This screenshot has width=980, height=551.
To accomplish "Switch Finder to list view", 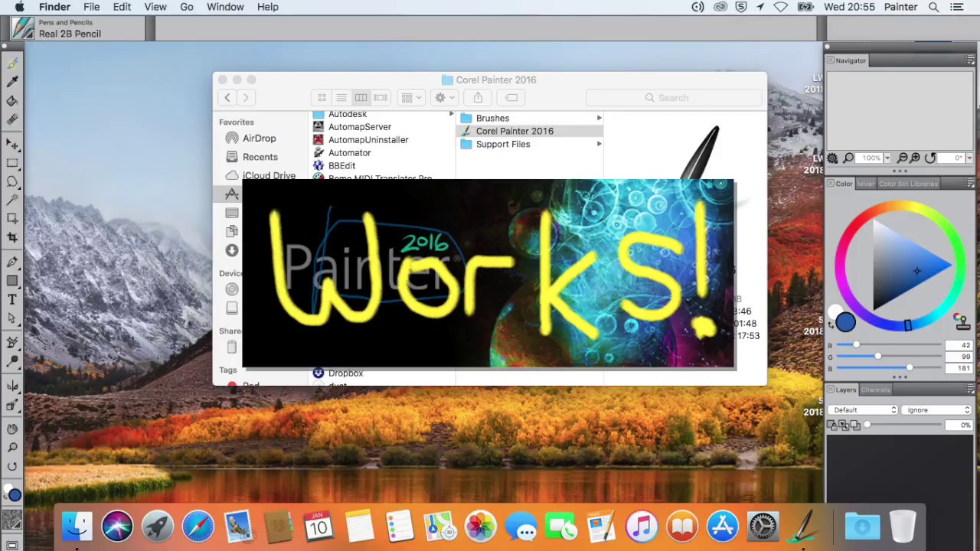I will 341,97.
